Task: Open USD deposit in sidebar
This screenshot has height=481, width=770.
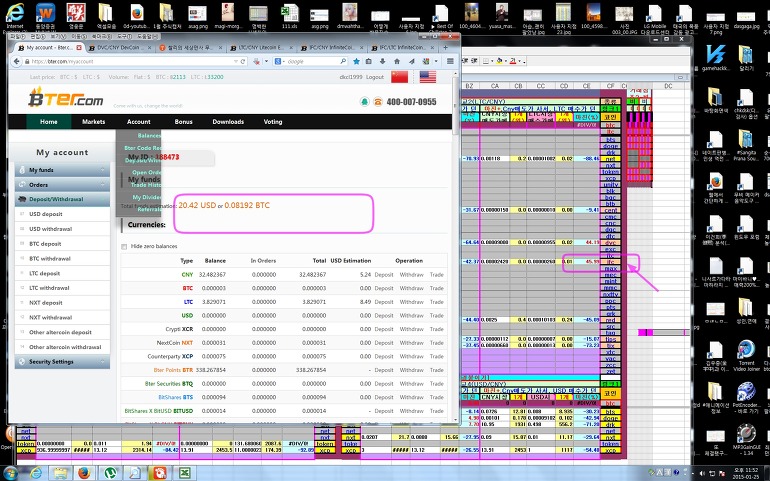Action: [x=46, y=214]
